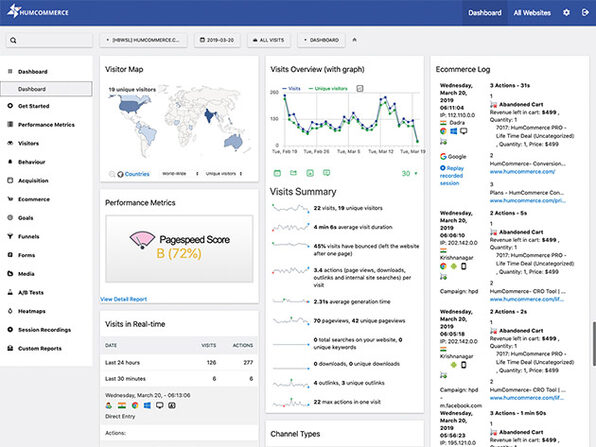Viewport: 596px width, 447px height.
Task: Click the sign out icon
Action: [x=585, y=13]
